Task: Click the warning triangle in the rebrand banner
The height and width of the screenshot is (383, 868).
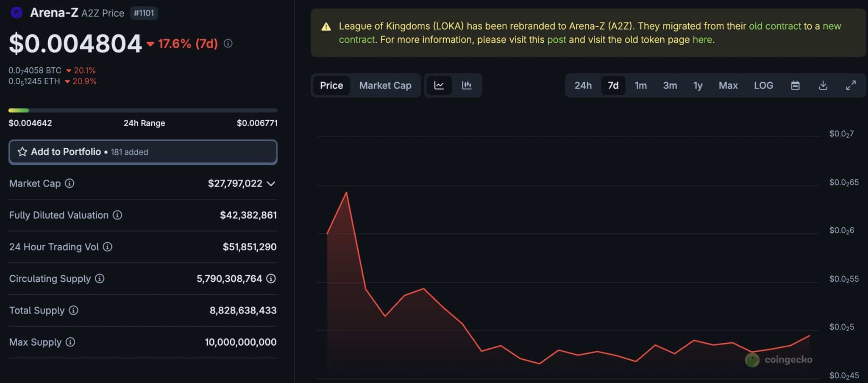Action: pos(326,26)
